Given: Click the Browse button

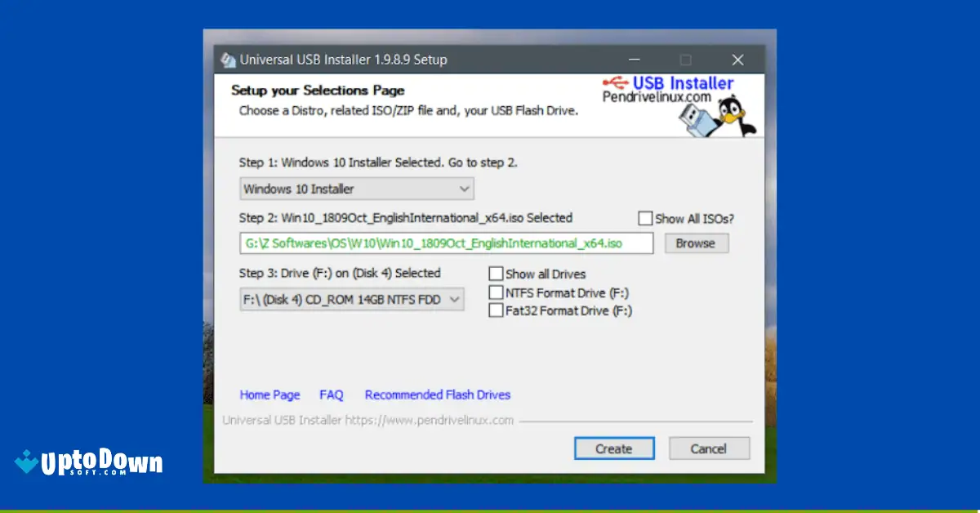Looking at the screenshot, I should 696,243.
